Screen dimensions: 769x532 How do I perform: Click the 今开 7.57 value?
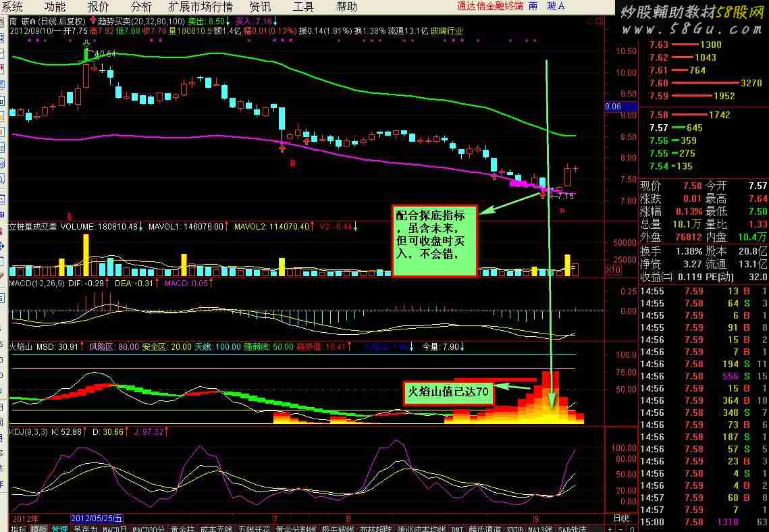click(758, 186)
